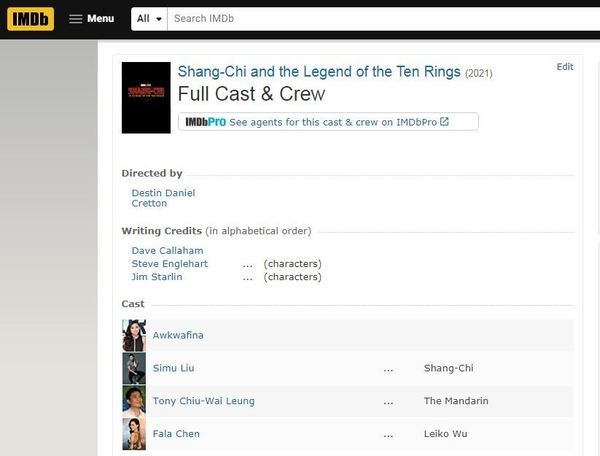The image size is (600, 456).
Task: Click the Edit link
Action: (565, 67)
